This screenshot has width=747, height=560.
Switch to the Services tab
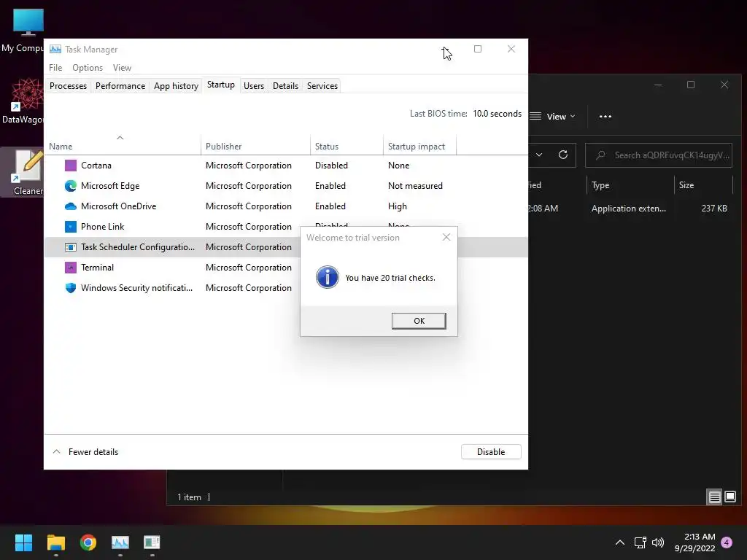pyautogui.click(x=322, y=86)
